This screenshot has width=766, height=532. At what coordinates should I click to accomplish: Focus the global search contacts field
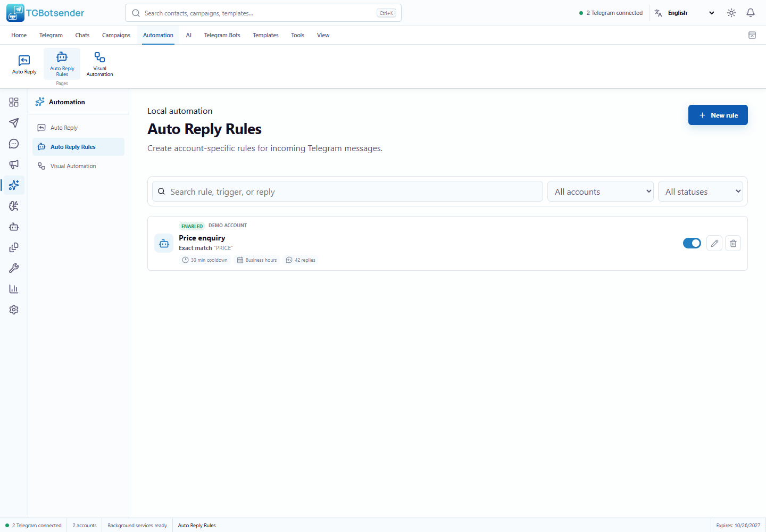point(263,13)
